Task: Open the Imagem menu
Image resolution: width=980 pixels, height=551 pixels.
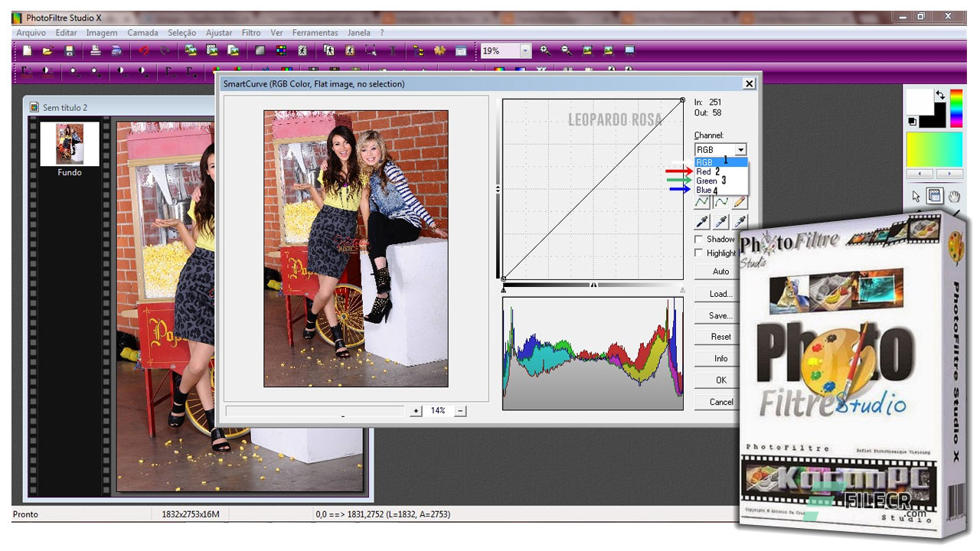Action: (102, 33)
